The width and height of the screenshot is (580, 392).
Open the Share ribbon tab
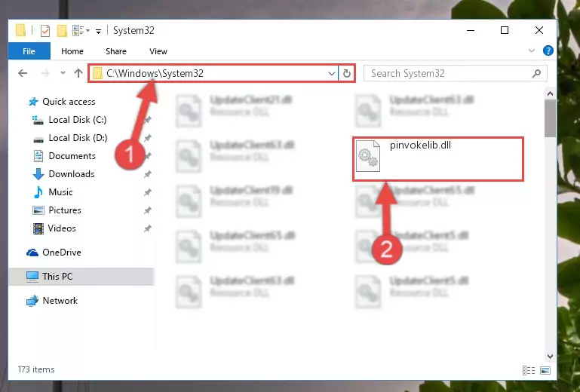click(x=116, y=51)
